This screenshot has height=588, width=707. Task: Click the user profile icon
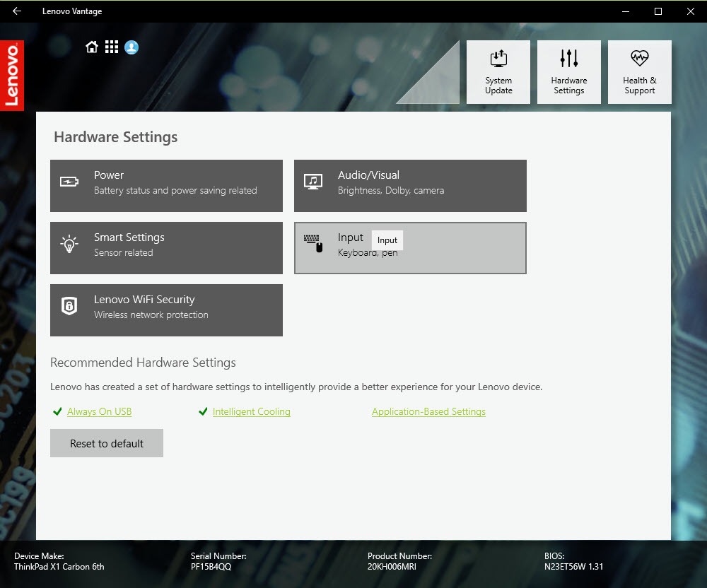point(132,47)
